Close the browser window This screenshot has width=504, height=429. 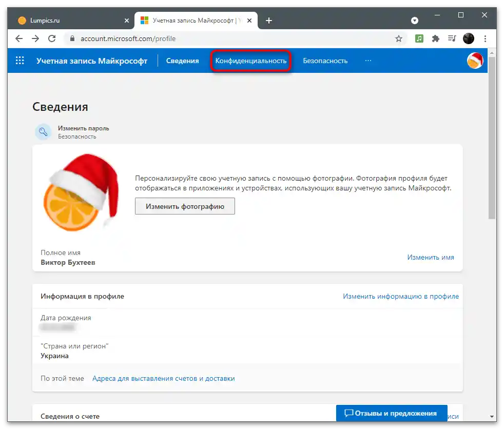pos(484,15)
